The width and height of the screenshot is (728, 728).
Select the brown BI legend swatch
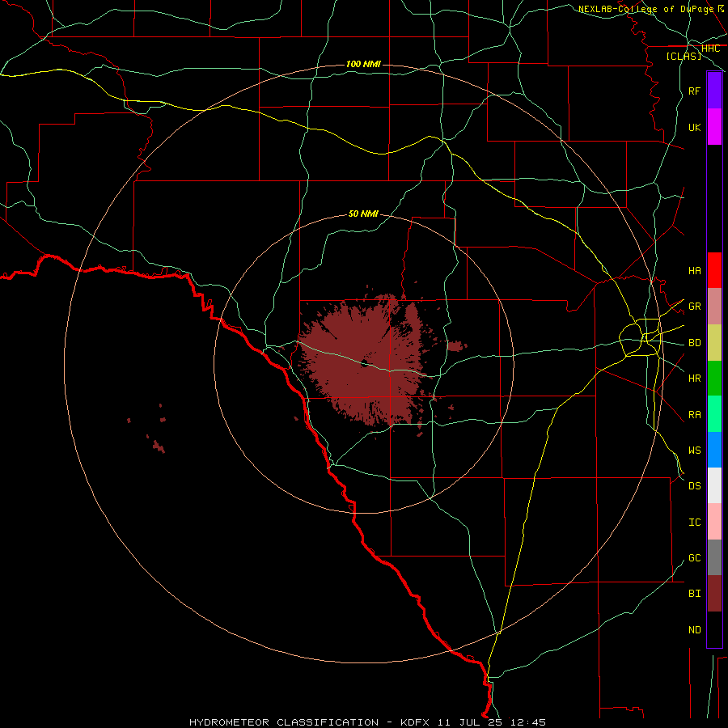pos(714,594)
